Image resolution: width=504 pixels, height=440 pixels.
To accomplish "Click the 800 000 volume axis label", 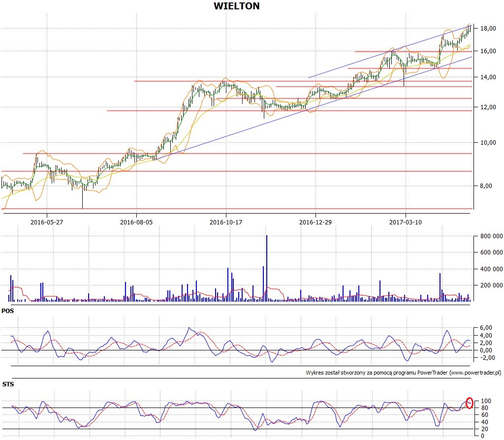I will coord(492,236).
